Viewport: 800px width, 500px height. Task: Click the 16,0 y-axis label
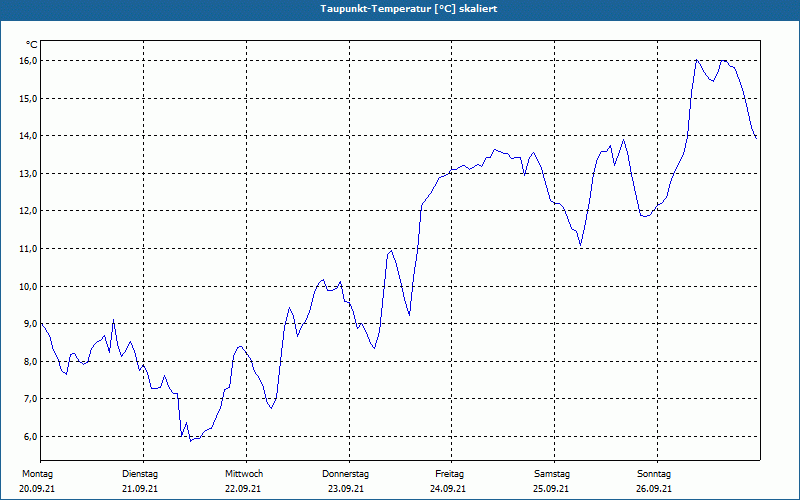point(29,61)
